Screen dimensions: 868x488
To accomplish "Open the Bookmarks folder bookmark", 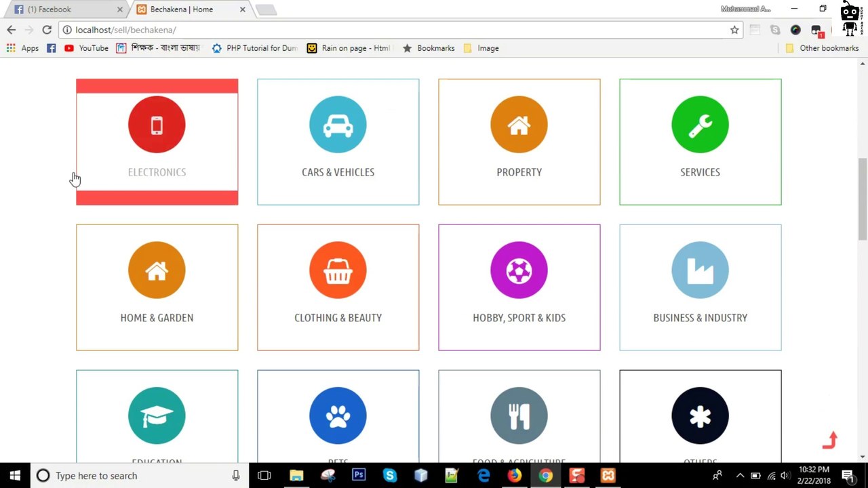I will [429, 48].
